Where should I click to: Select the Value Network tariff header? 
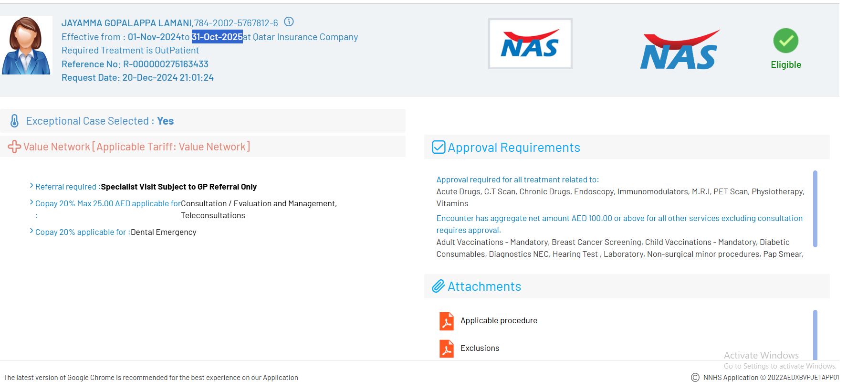click(x=136, y=147)
